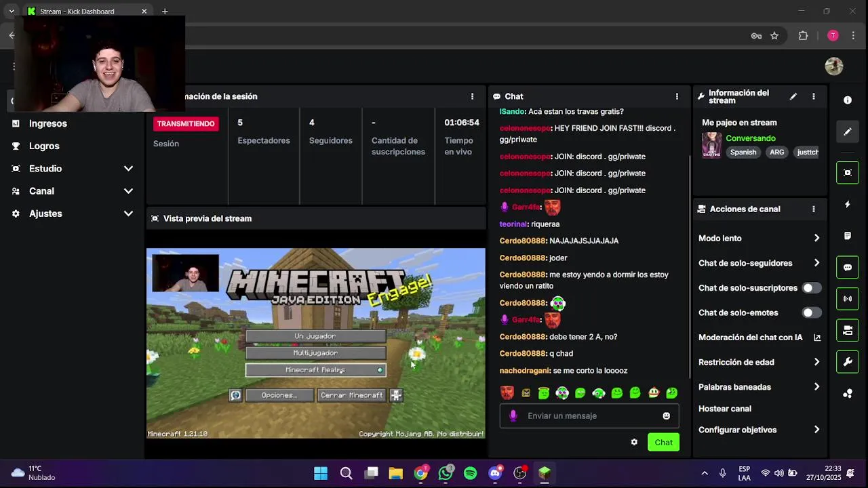Open the emoji picker in message box
The width and height of the screenshot is (868, 488).
pyautogui.click(x=667, y=415)
